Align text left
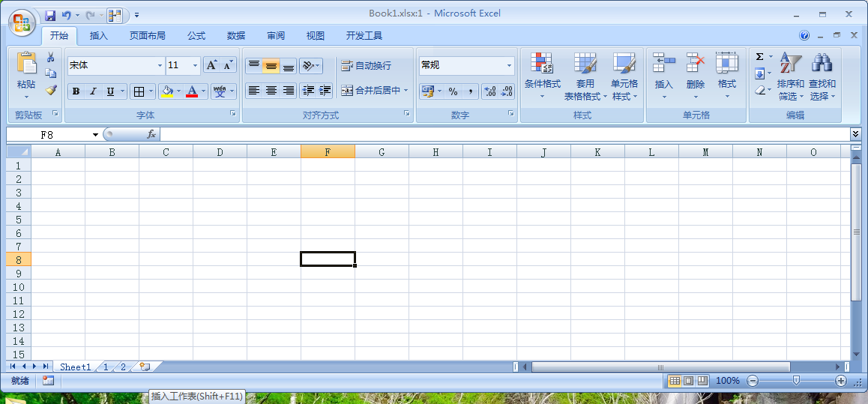 tap(254, 91)
